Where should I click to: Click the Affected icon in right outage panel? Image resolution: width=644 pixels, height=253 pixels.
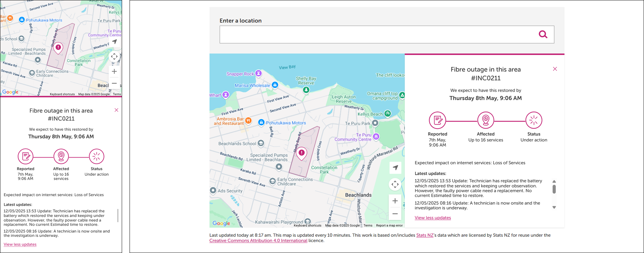486,120
